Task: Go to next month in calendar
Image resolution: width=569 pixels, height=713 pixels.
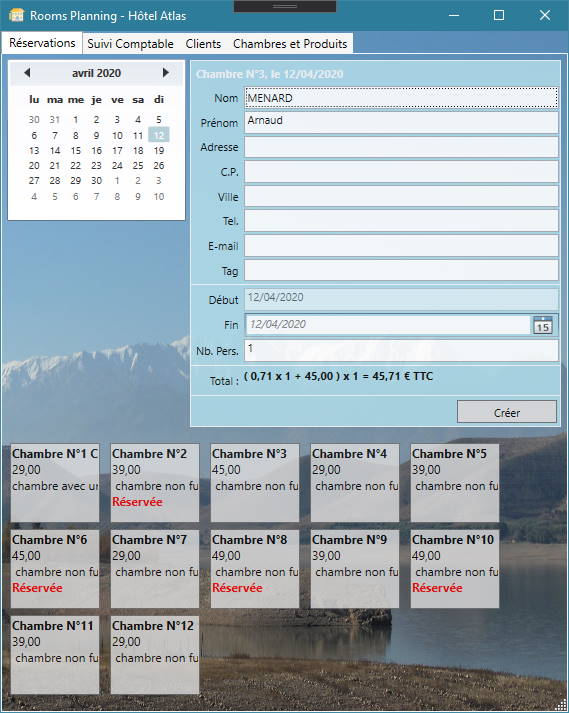Action: click(166, 72)
